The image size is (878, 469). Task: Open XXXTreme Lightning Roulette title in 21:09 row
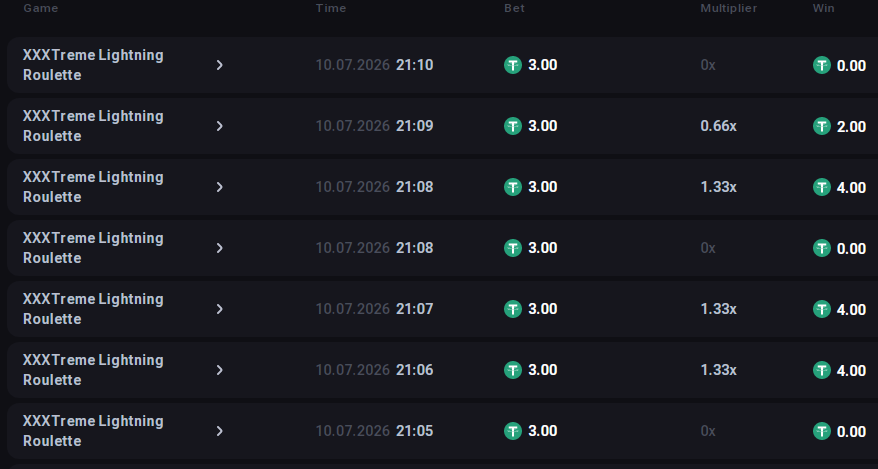point(93,126)
